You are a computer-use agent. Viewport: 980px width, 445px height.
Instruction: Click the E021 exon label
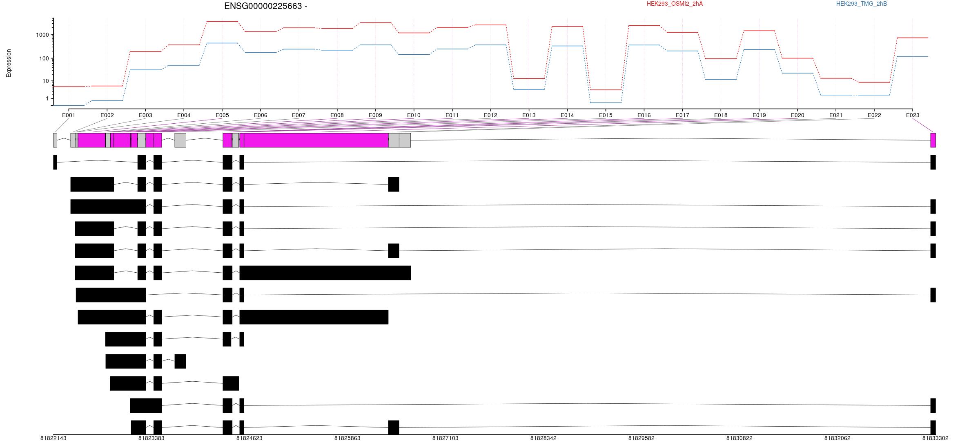(x=836, y=115)
